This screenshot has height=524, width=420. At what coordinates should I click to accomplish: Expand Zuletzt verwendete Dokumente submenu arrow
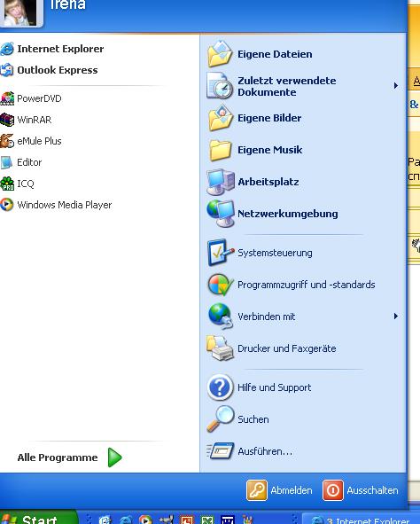[x=395, y=86]
